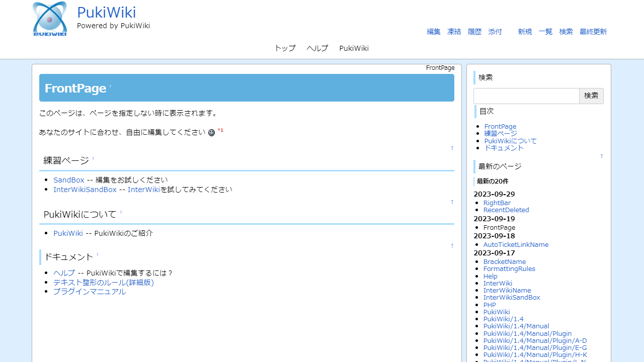
Task: Click the sidebar search text field
Action: coord(526,96)
